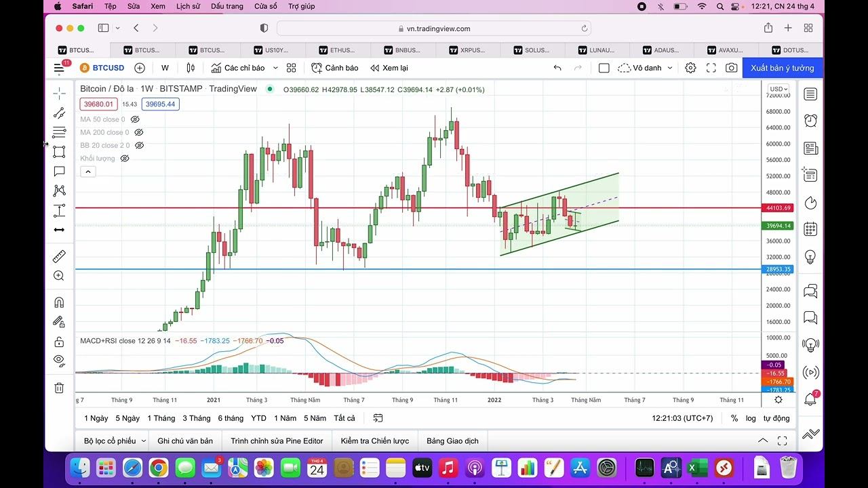The image size is (868, 488).
Task: Toggle visibility of MA 200 indicator
Action: point(139,132)
